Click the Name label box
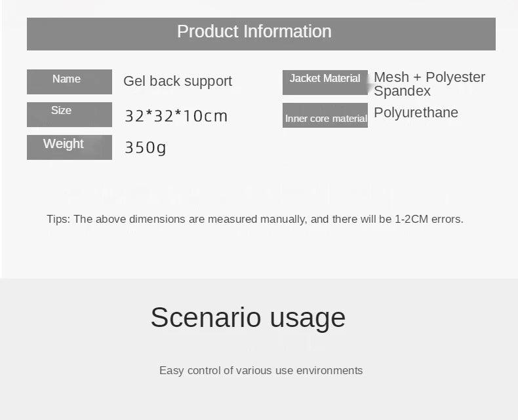518x420 pixels. point(69,81)
